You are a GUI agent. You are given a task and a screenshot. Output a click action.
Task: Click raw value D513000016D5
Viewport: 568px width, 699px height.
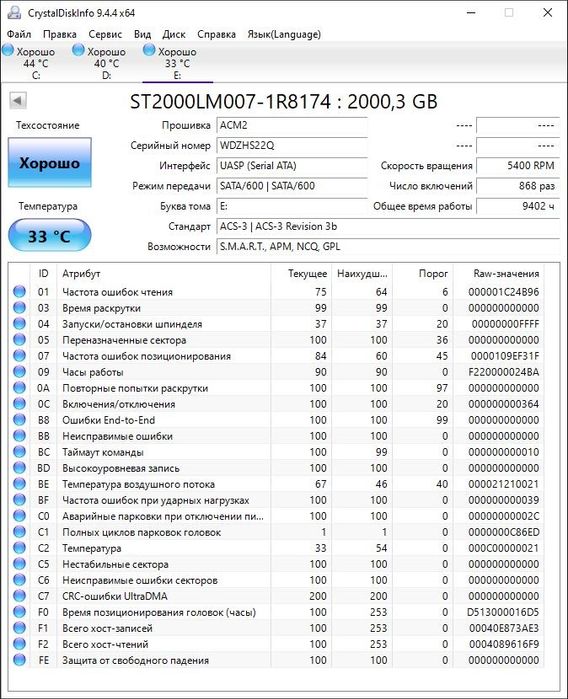(503, 612)
